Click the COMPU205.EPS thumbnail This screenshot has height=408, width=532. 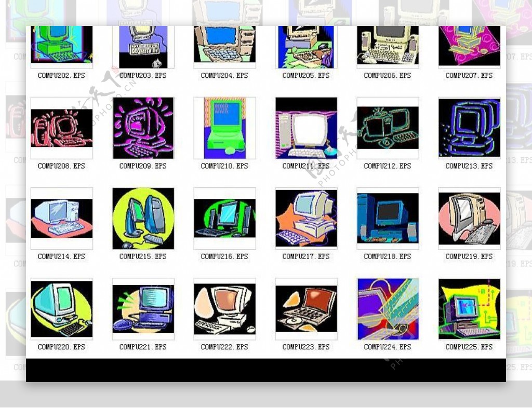tap(306, 46)
